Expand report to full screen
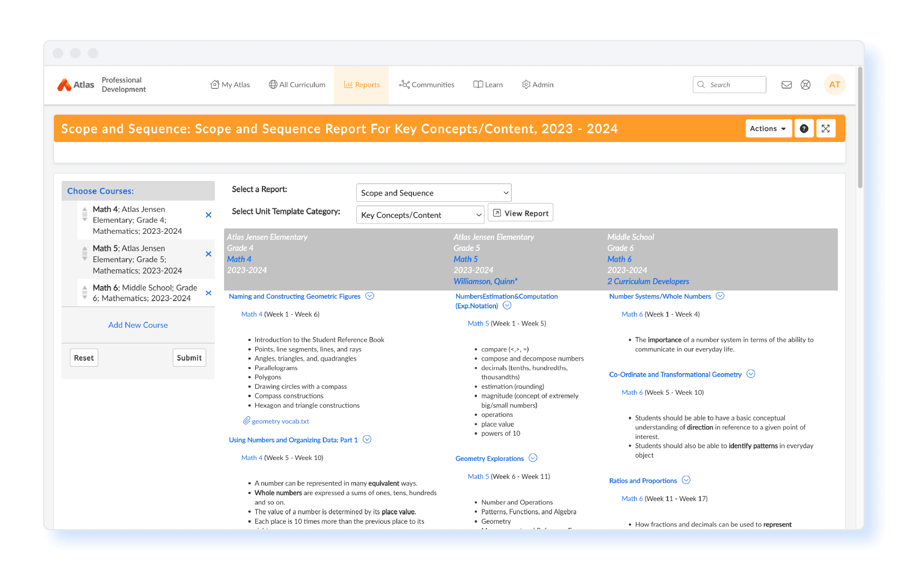Image resolution: width=908 pixels, height=588 pixels. tap(826, 129)
